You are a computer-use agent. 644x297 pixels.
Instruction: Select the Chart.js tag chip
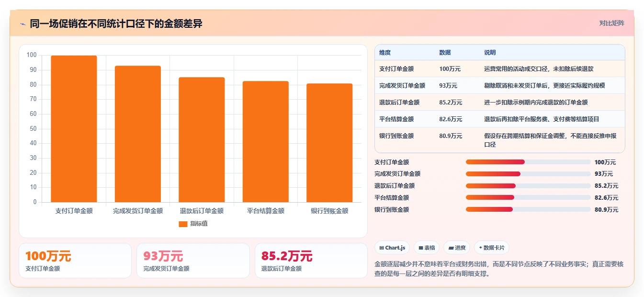click(x=392, y=248)
